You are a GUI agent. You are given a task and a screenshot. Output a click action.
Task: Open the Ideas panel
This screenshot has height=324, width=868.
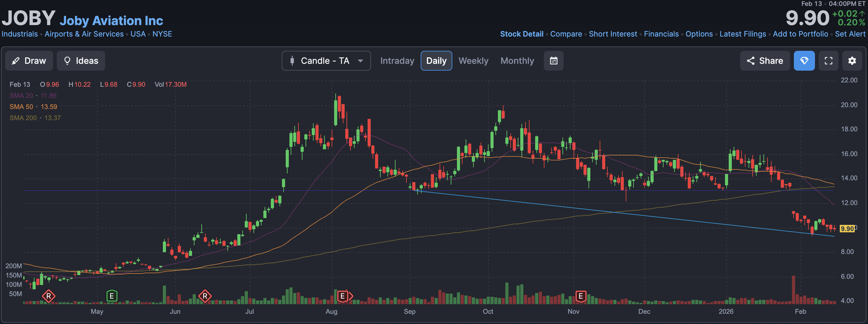81,61
